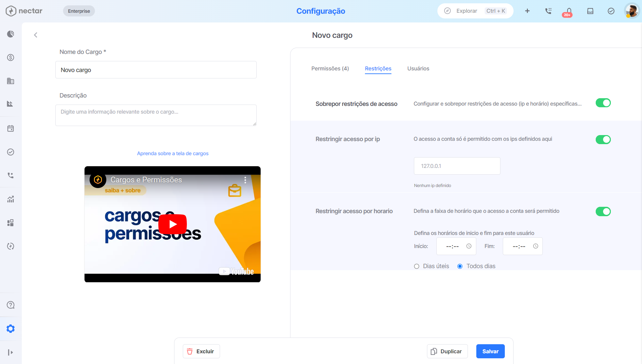Click the nectar channel icon on video
The height and width of the screenshot is (364, 642).
(98, 180)
